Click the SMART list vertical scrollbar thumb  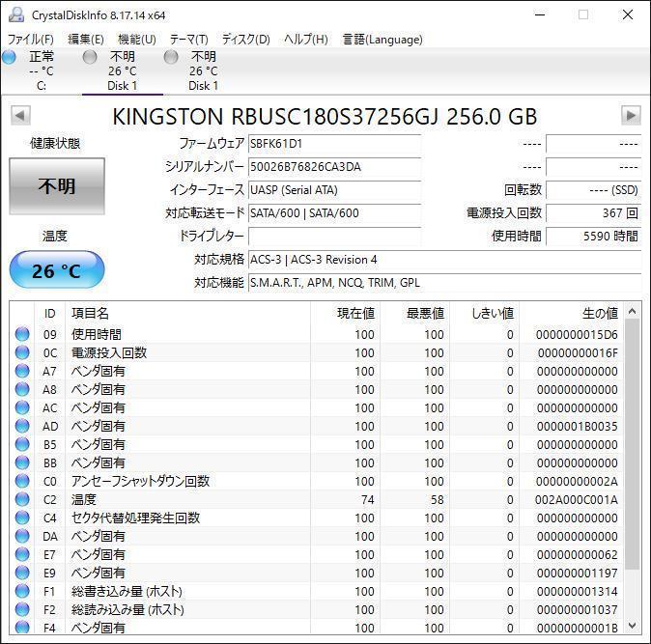click(x=632, y=444)
